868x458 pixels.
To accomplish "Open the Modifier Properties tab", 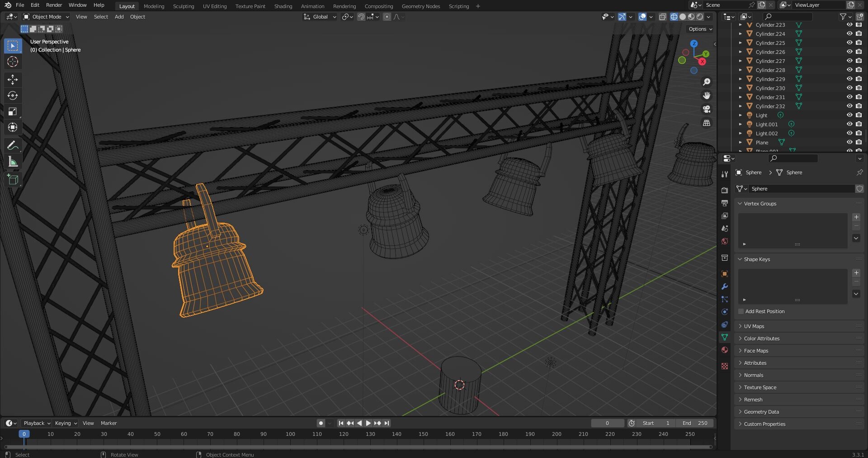I will (724, 286).
